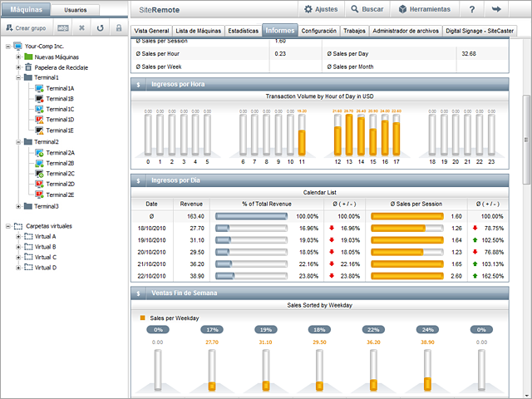Click the Ajustes settings button

tap(321, 10)
